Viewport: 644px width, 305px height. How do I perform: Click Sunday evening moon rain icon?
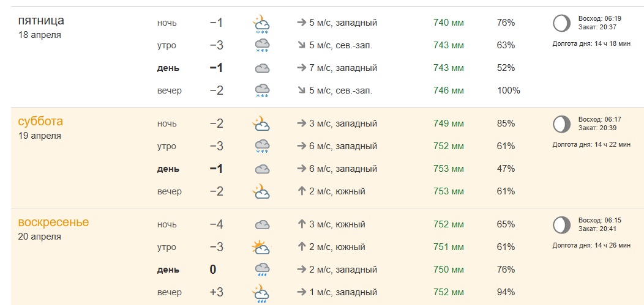coord(261,293)
